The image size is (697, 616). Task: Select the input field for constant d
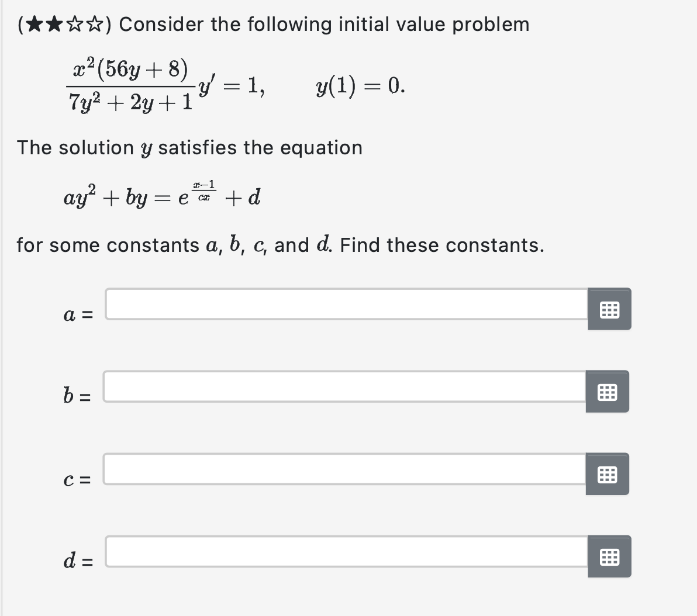(x=345, y=557)
